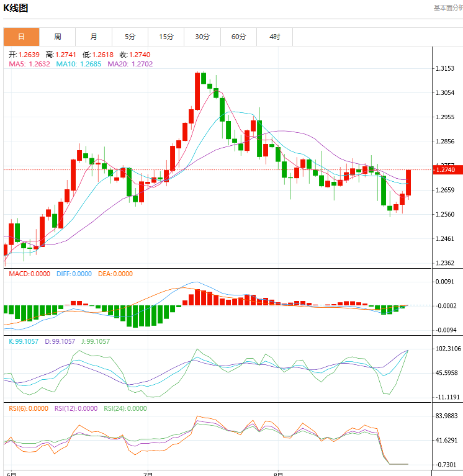The height and width of the screenshot is (476, 463).
Task: Click the J:99.1057 KDJ label
Action: coord(96,341)
